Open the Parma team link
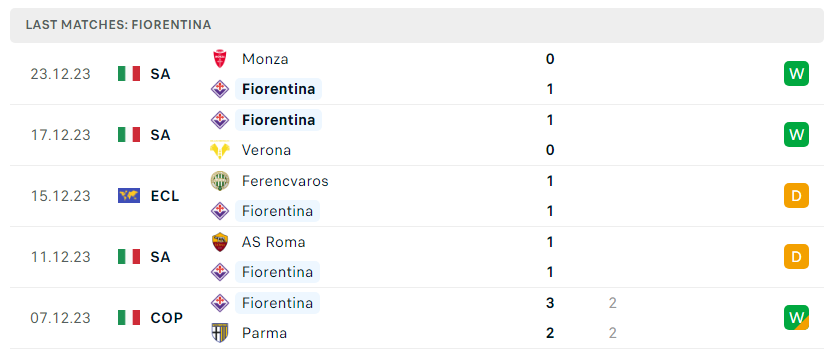 [x=264, y=334]
